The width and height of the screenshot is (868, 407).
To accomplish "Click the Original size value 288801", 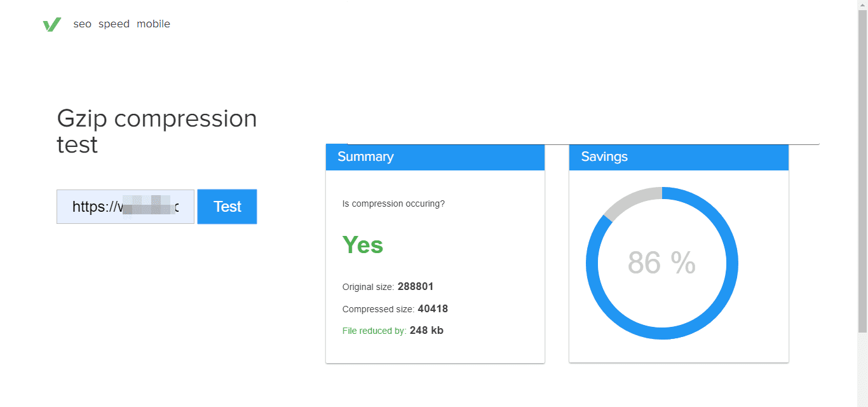I will click(x=416, y=287).
